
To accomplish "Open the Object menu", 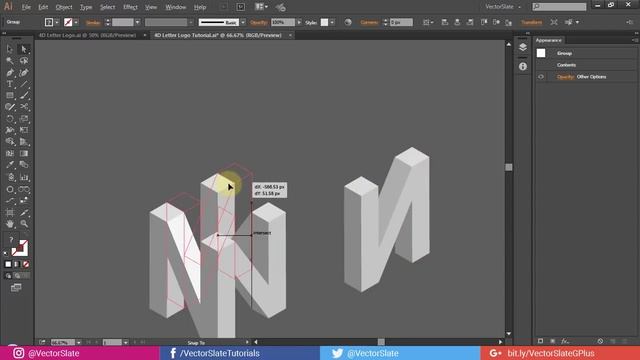I will click(x=64, y=7).
